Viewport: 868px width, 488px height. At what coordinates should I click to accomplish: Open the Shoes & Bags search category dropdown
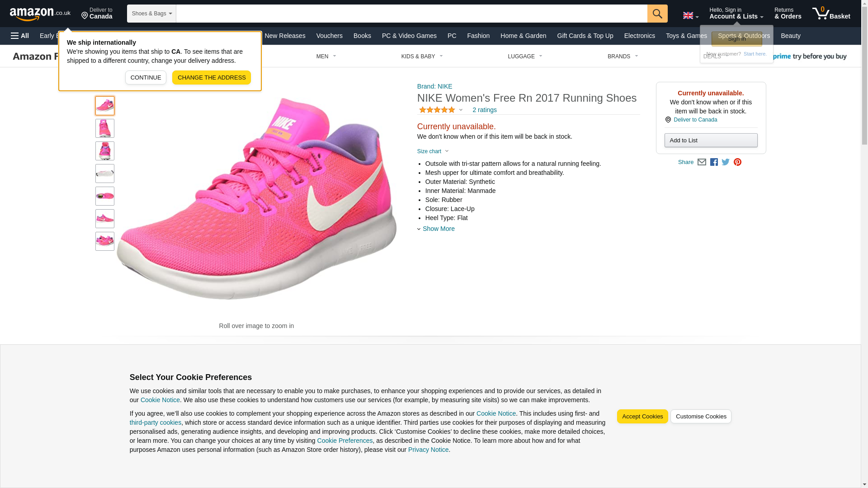point(151,14)
